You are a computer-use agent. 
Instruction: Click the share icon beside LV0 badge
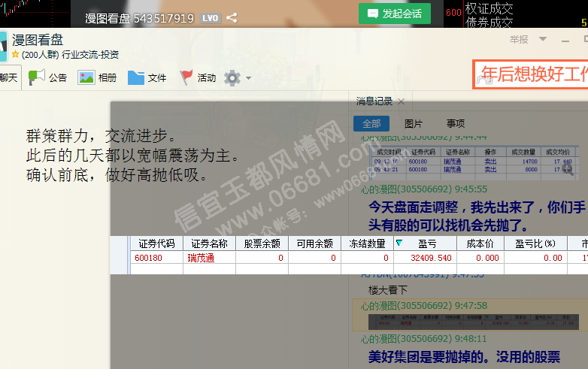(x=232, y=17)
